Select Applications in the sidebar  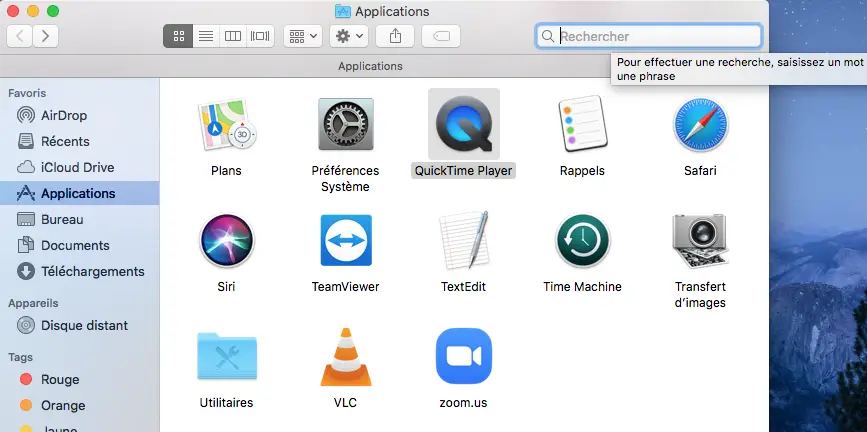(x=80, y=194)
